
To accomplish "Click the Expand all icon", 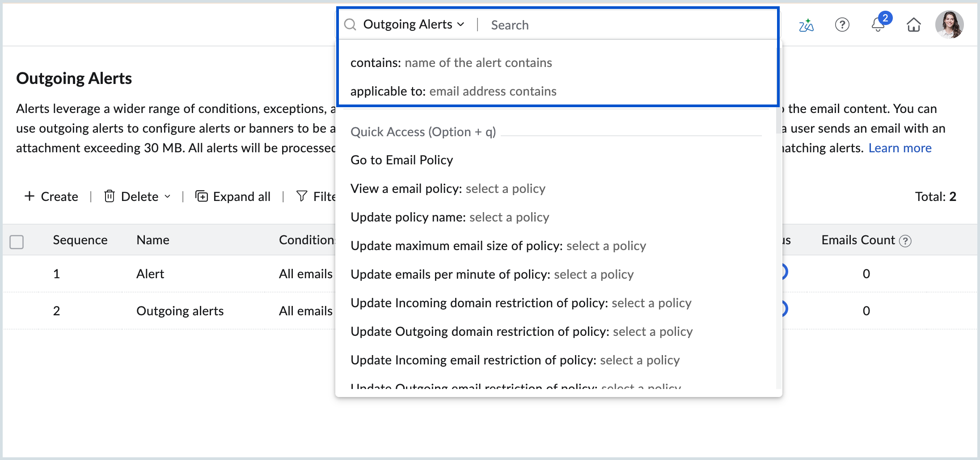I will pos(202,196).
